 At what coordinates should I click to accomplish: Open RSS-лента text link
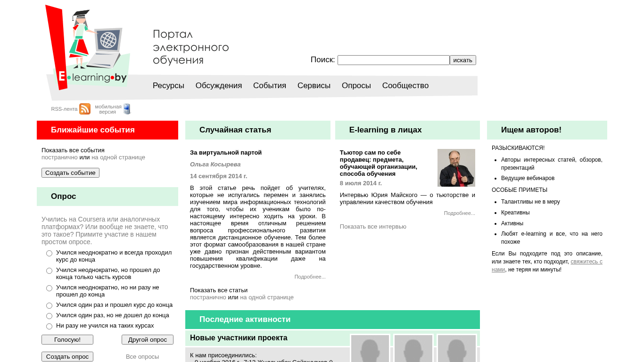(64, 109)
